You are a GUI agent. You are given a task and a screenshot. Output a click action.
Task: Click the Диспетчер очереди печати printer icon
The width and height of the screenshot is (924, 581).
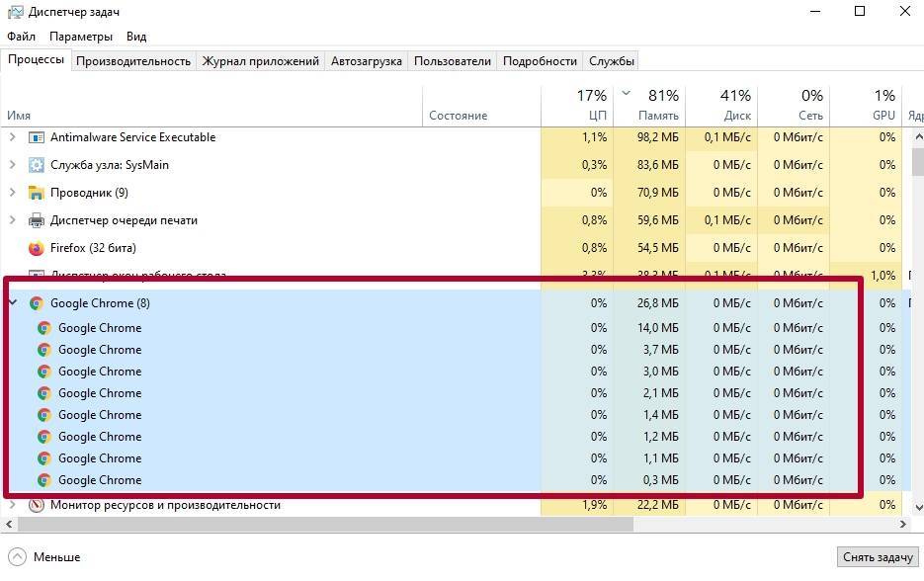click(x=37, y=220)
